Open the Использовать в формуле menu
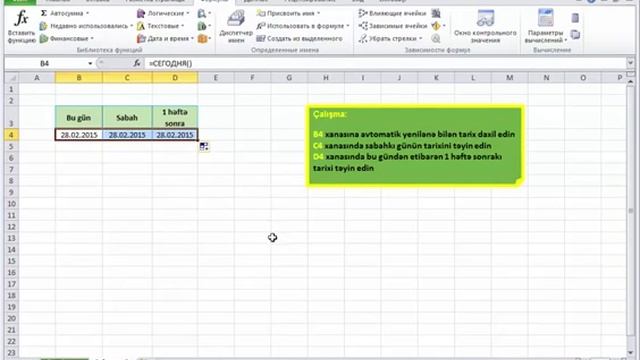 click(x=303, y=26)
